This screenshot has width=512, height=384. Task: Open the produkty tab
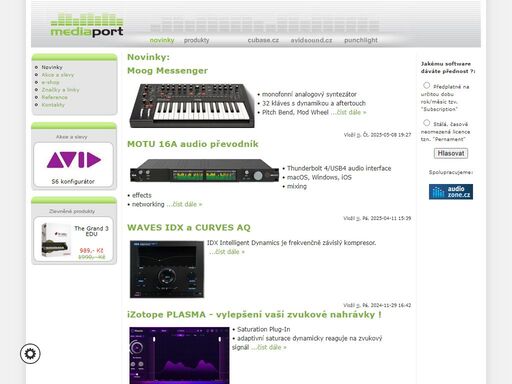coord(196,40)
